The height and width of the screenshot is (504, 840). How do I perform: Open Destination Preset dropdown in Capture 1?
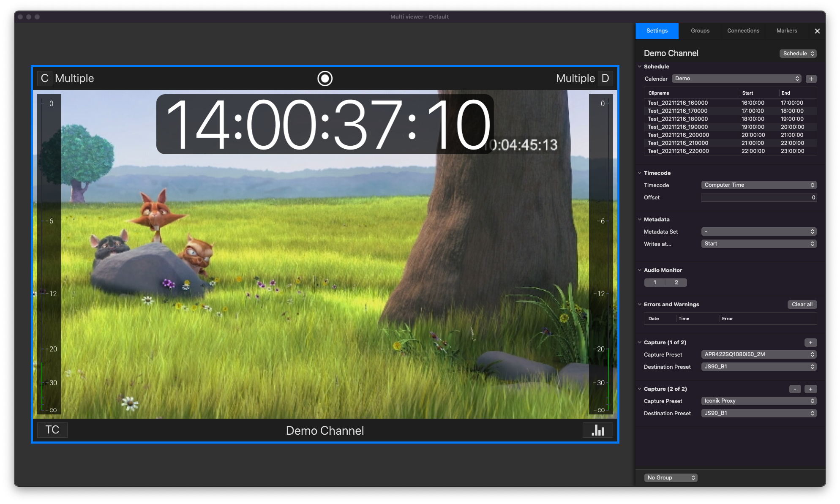coord(759,367)
